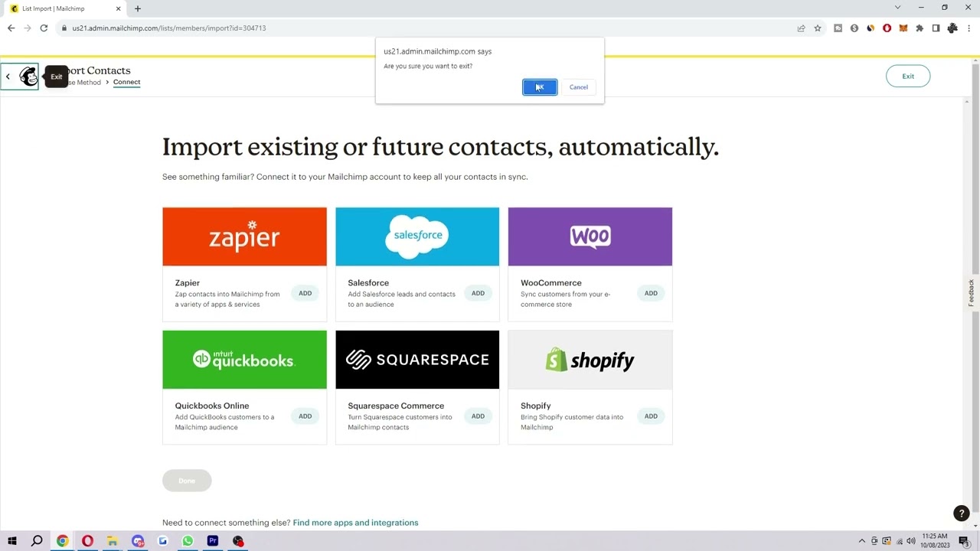Bookmark this page with the star icon
This screenshot has height=551, width=980.
[x=818, y=28]
